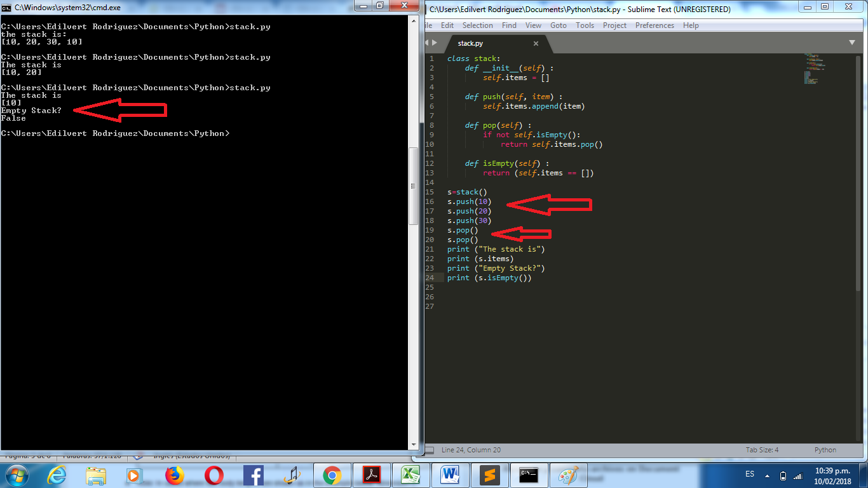Open Adobe Reader taskbar icon
868x488 pixels.
click(371, 475)
